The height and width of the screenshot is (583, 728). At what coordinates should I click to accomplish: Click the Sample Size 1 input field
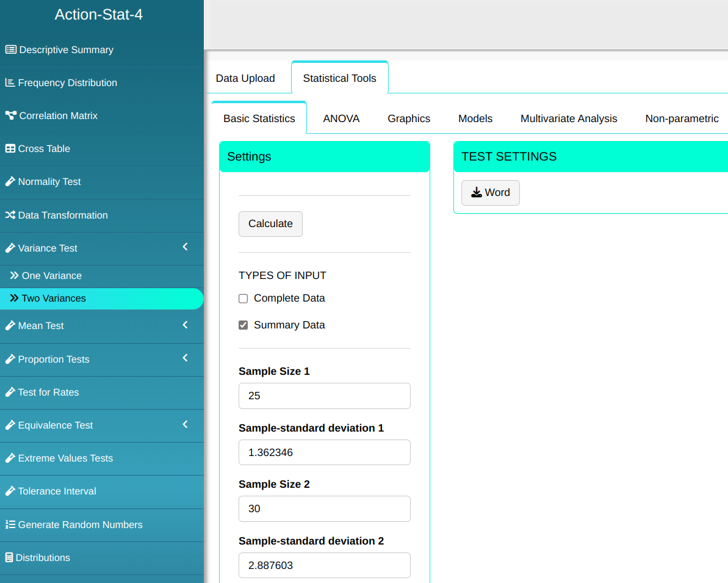coord(324,396)
